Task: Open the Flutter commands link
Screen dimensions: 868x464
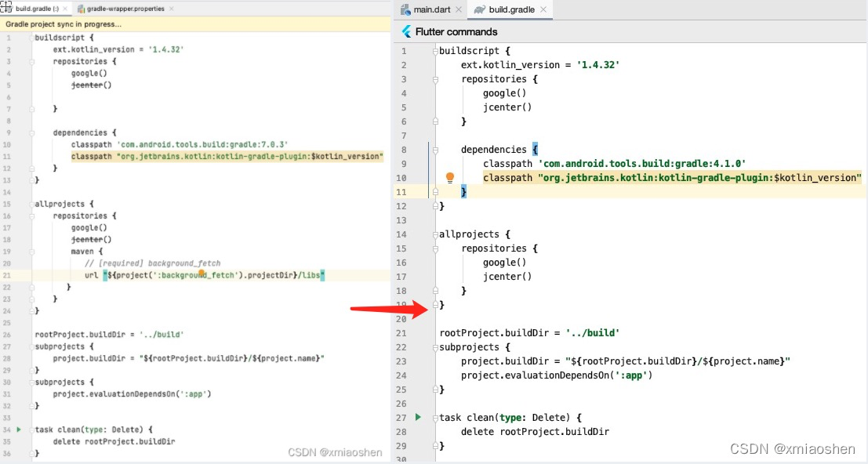Action: (456, 32)
